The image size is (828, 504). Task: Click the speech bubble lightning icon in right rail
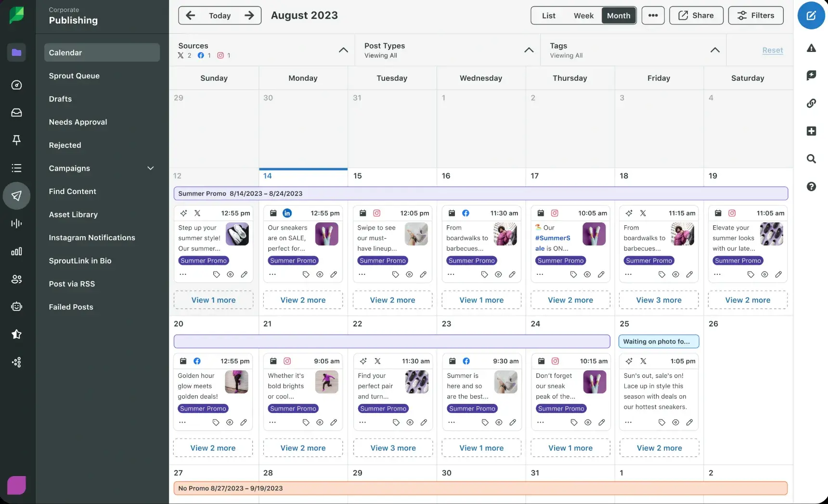(811, 75)
